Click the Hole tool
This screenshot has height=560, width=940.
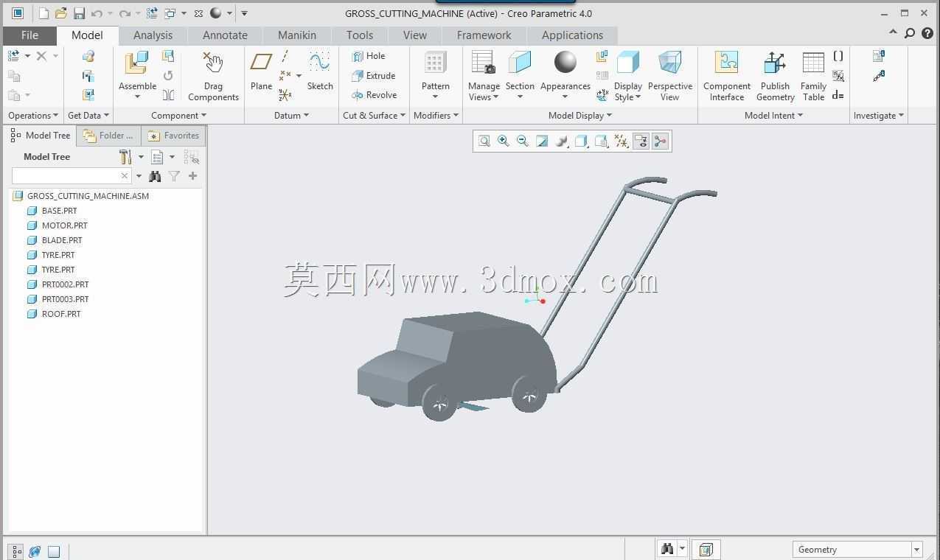[369, 56]
